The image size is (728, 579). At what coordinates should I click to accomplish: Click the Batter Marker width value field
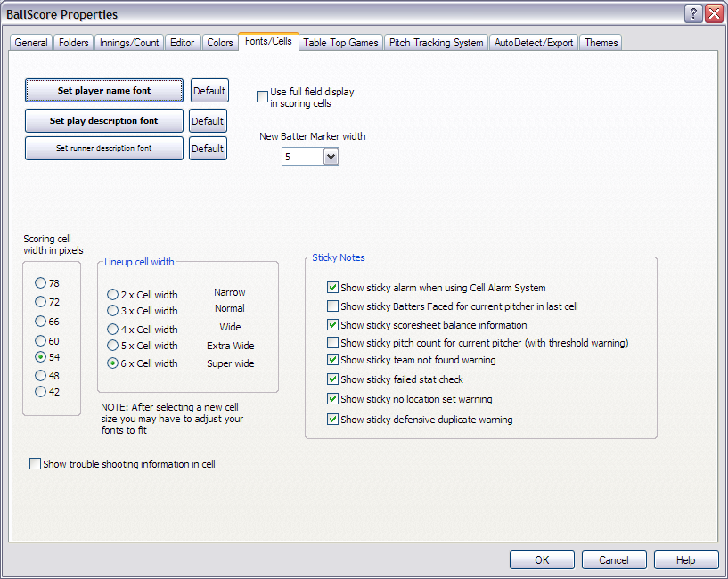point(303,157)
